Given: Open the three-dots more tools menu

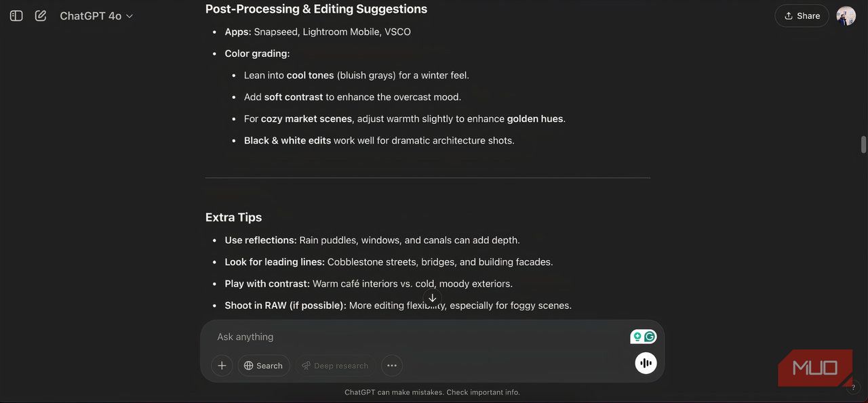Looking at the screenshot, I should pyautogui.click(x=392, y=366).
